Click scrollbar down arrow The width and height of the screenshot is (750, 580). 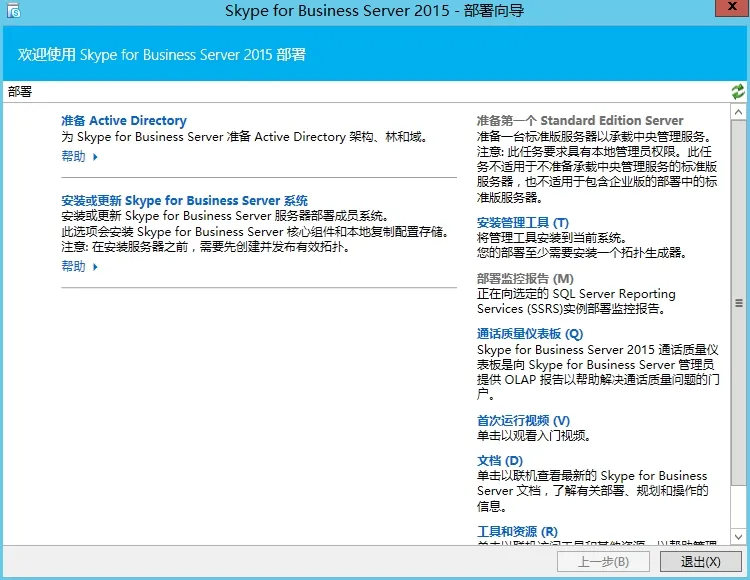738,537
